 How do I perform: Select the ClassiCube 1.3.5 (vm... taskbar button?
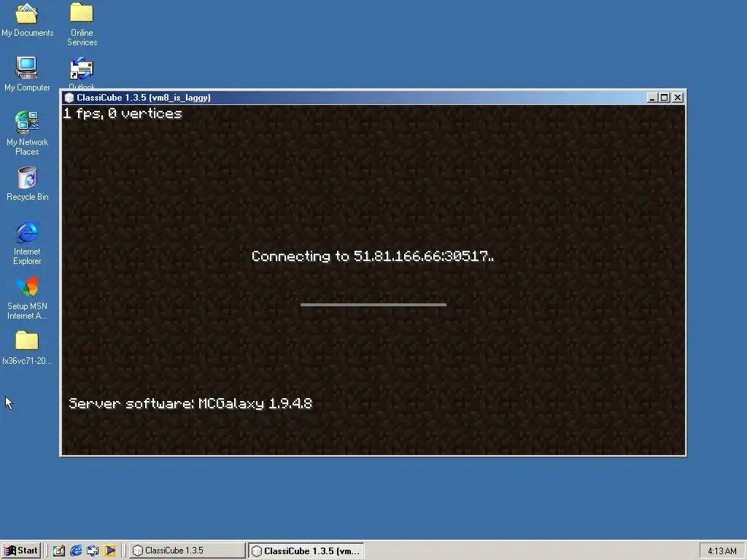pyautogui.click(x=306, y=551)
